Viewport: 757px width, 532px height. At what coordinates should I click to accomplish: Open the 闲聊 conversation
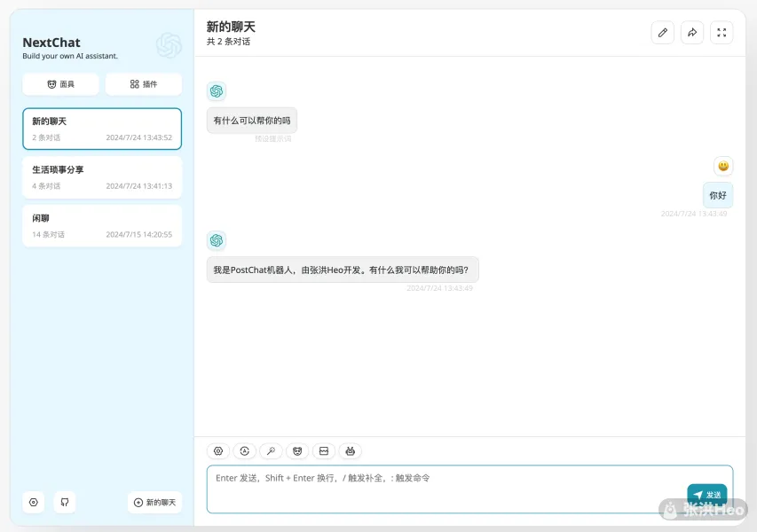coord(102,226)
